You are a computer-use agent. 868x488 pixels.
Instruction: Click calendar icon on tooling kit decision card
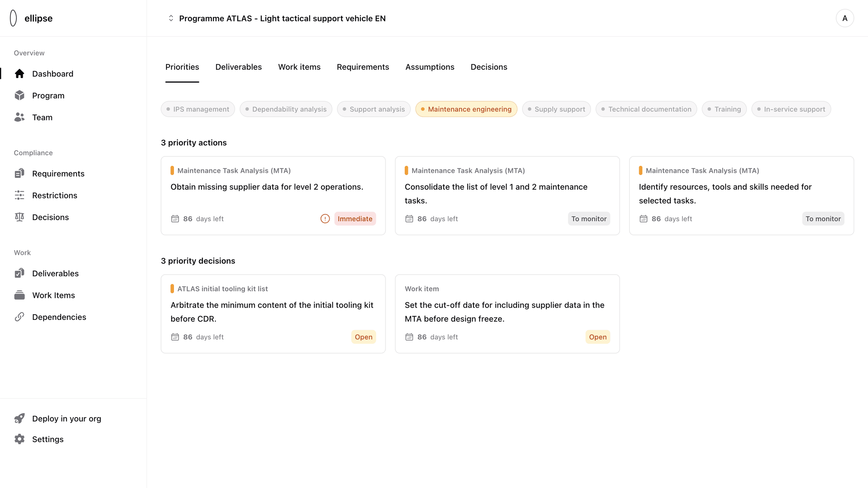(x=175, y=337)
